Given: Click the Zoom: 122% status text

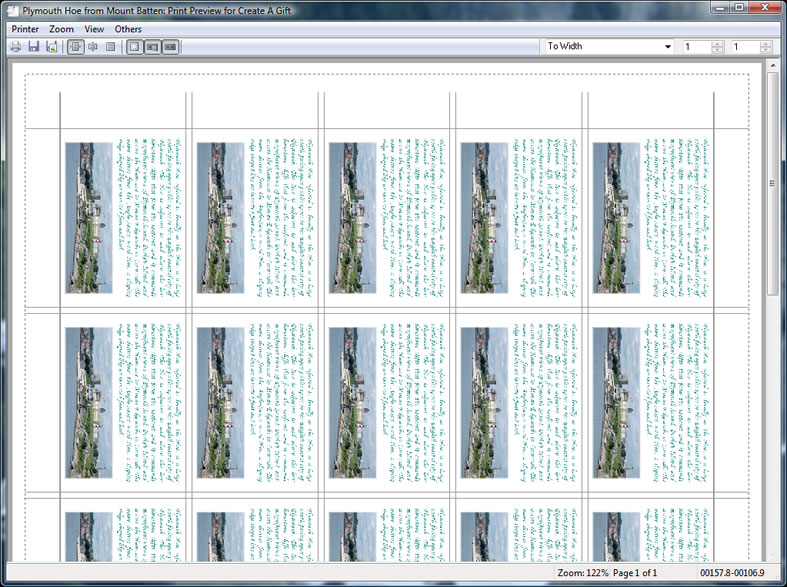Looking at the screenshot, I should point(583,572).
